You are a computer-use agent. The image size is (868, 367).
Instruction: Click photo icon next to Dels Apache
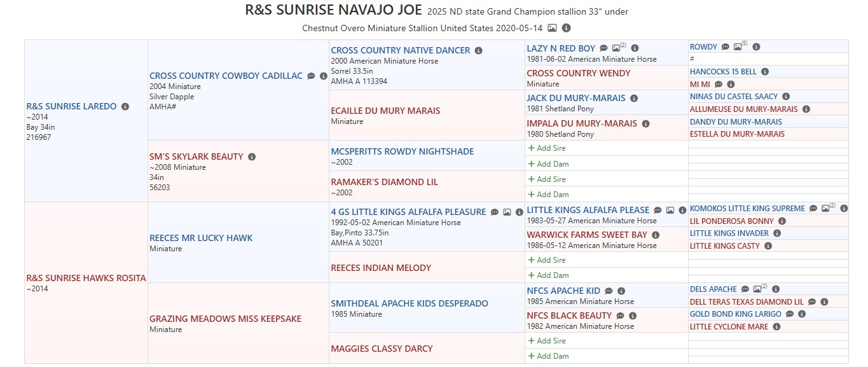(x=757, y=289)
